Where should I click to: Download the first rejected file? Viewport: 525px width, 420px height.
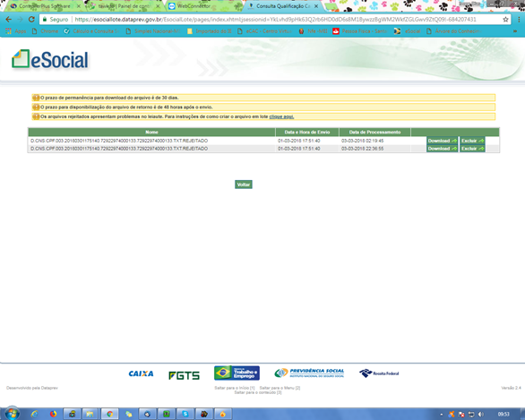[442, 141]
